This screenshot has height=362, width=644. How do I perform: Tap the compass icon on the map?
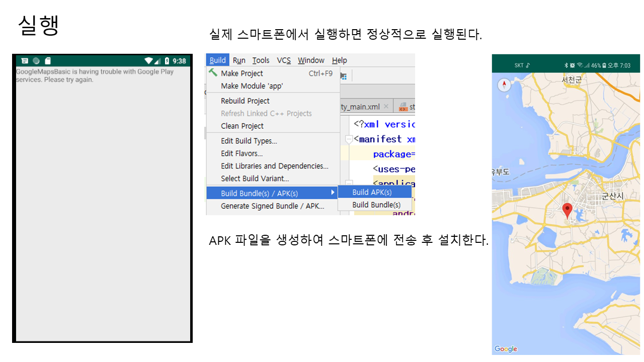(x=504, y=85)
